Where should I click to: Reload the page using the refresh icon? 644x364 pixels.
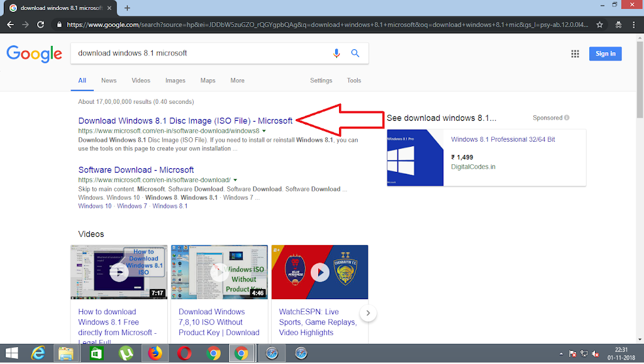click(x=41, y=25)
